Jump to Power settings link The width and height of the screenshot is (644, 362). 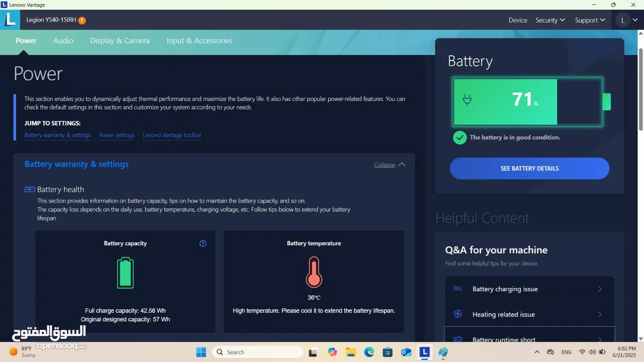click(117, 135)
